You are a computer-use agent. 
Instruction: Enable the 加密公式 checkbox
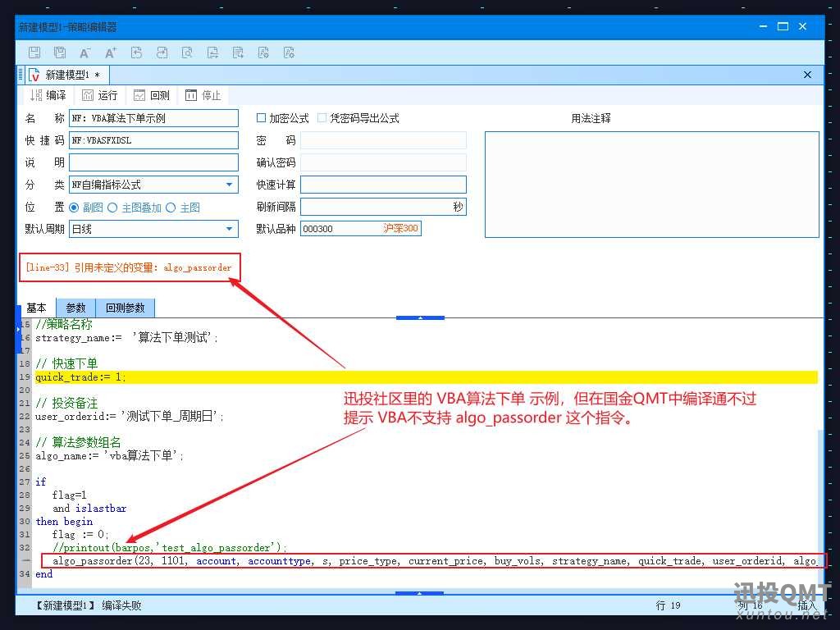coord(262,118)
